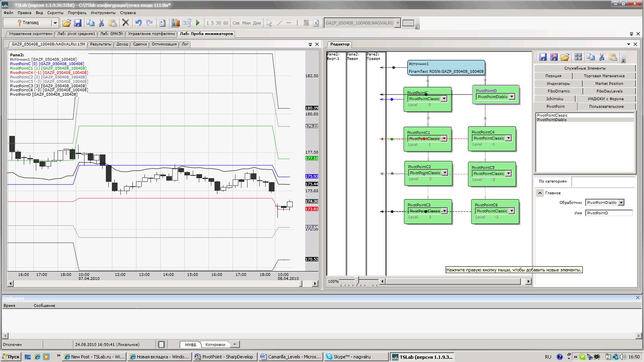Screen dimensions: 644x362
Task: Click the four-squares grid icon in editor
Action: click(x=578, y=57)
